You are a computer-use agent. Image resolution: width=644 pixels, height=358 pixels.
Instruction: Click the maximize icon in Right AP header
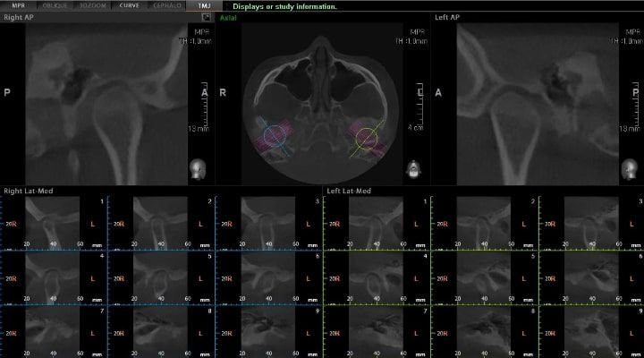coord(207,17)
